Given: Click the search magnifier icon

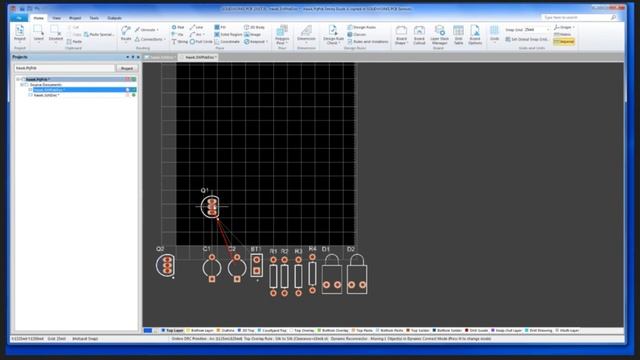Looking at the screenshot, I should click(x=613, y=18).
